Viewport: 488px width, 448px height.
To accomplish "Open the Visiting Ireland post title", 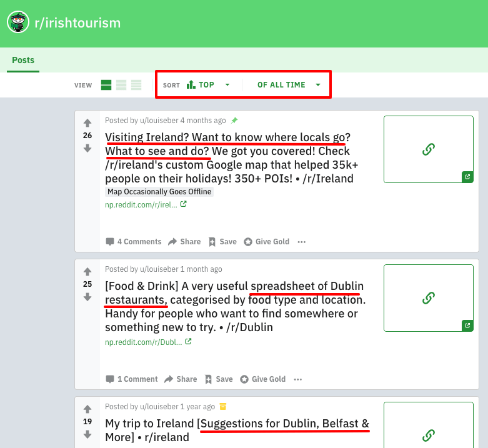I will click(231, 157).
